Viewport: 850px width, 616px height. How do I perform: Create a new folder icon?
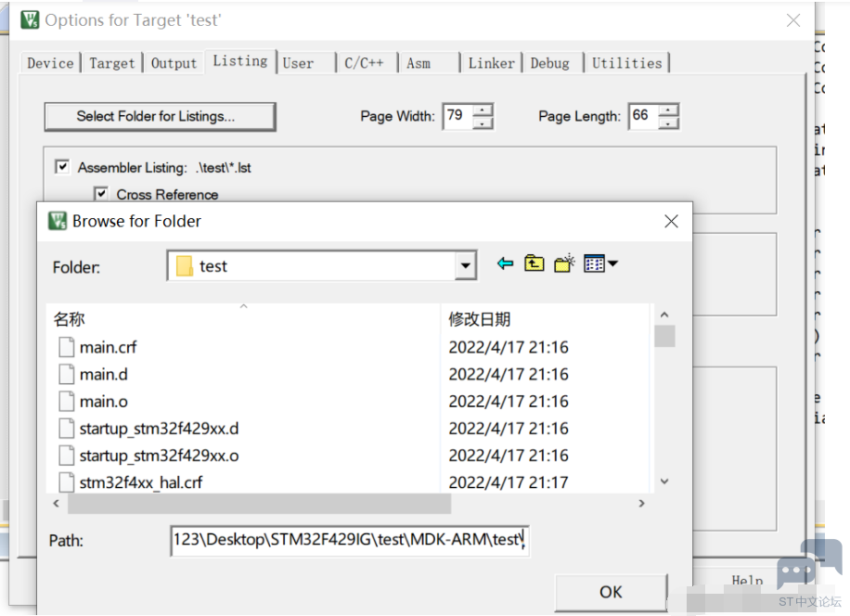pos(564,263)
